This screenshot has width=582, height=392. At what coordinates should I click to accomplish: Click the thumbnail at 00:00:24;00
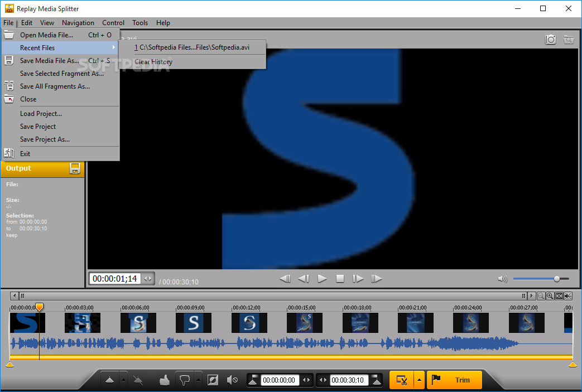pyautogui.click(x=471, y=323)
